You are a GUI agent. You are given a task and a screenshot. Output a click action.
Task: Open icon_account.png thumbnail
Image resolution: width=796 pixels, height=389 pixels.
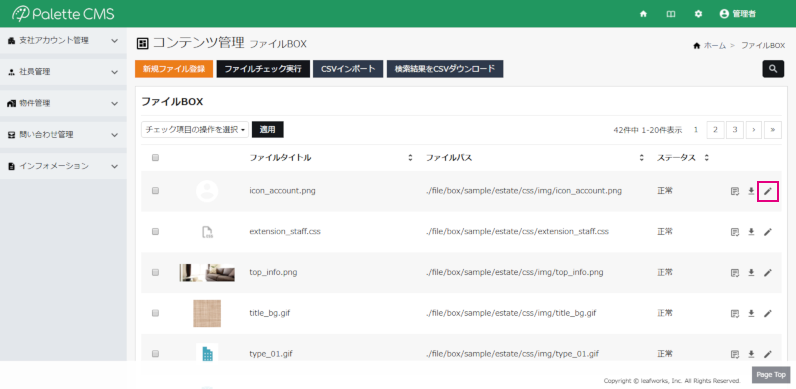[207, 191]
